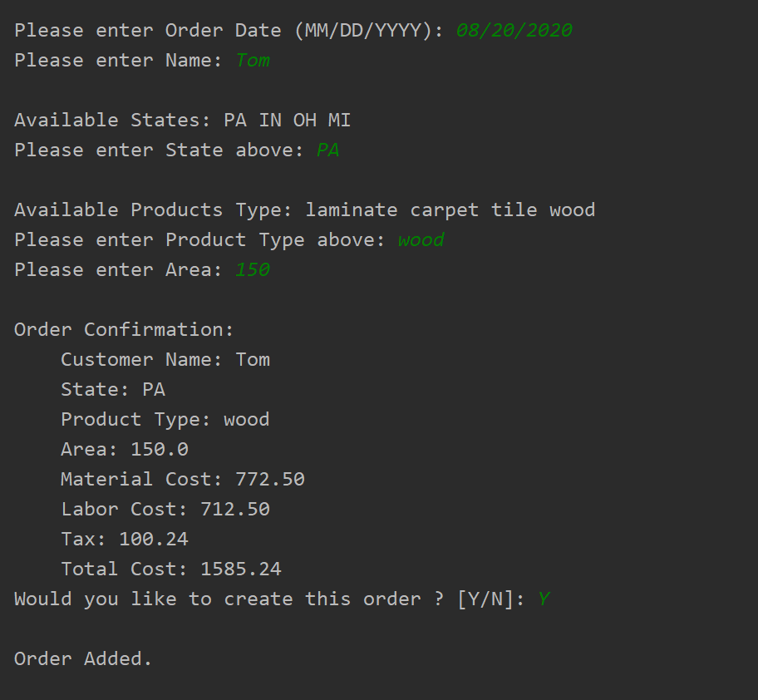Click the Customer Name: Tom line

(165, 360)
